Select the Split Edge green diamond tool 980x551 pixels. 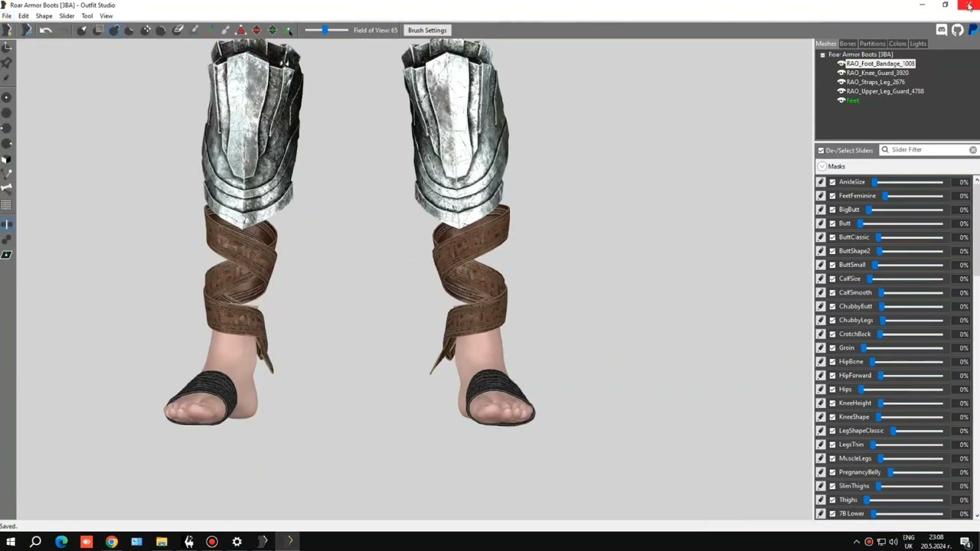click(272, 31)
